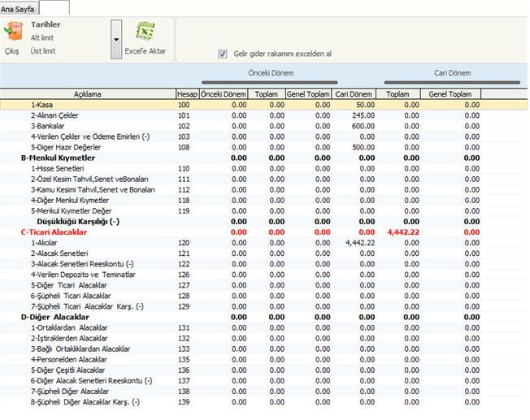Click the Açıklama column header
This screenshot has height=420, width=530.
[x=88, y=94]
